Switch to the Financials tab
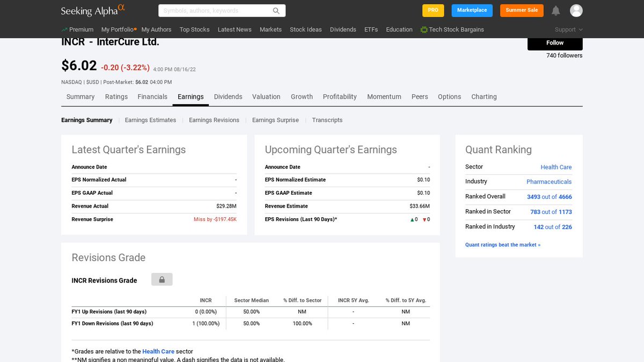This screenshot has height=362, width=644. tap(152, 97)
